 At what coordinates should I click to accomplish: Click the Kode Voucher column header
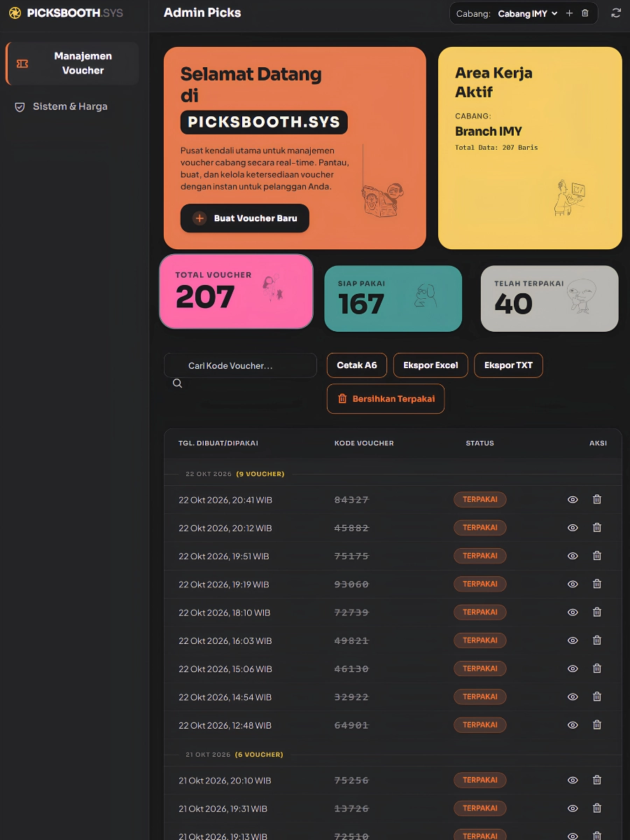pos(364,443)
